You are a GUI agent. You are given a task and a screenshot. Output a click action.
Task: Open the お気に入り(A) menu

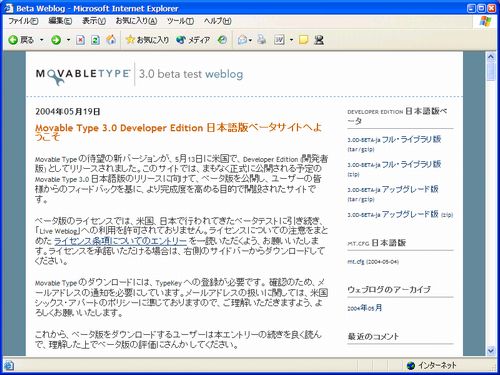click(x=136, y=21)
